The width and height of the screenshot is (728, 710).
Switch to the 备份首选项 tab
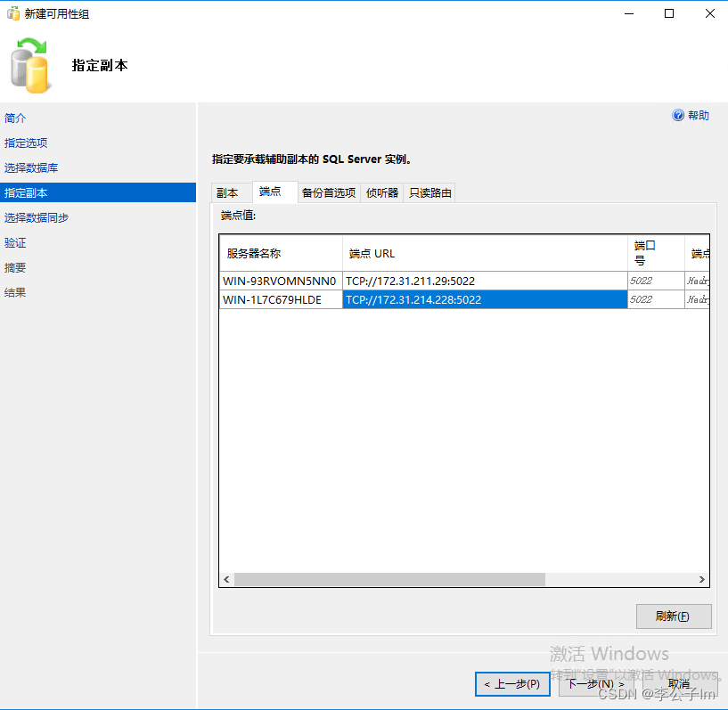coord(329,193)
